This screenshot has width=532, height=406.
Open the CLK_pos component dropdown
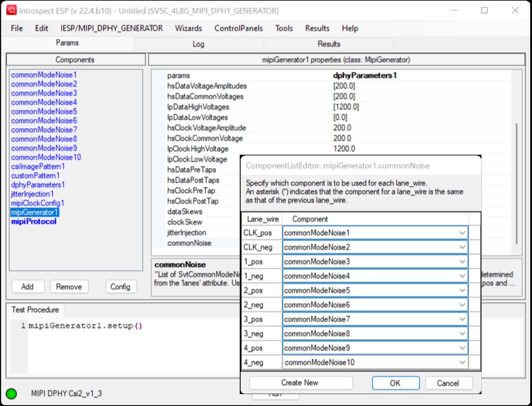point(462,232)
